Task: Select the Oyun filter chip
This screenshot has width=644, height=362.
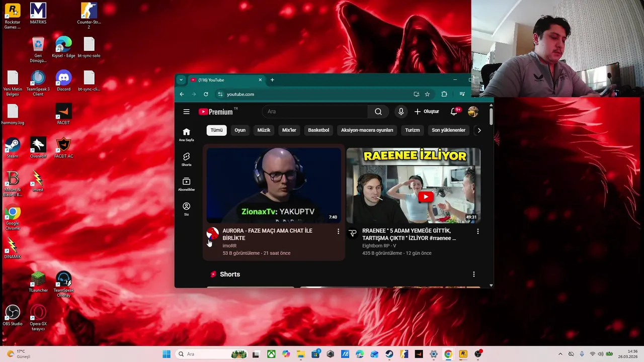Action: coord(240,130)
